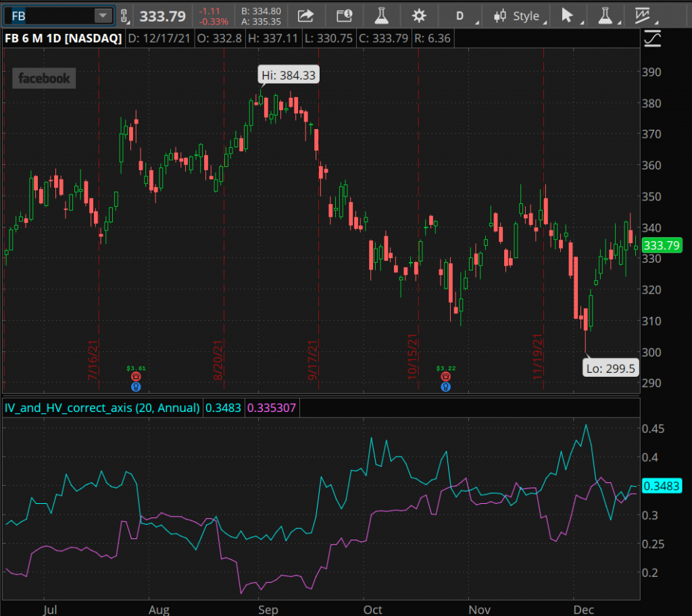Click the 7/16/21 expiration date marker
The width and height of the screenshot is (692, 616).
(93, 359)
